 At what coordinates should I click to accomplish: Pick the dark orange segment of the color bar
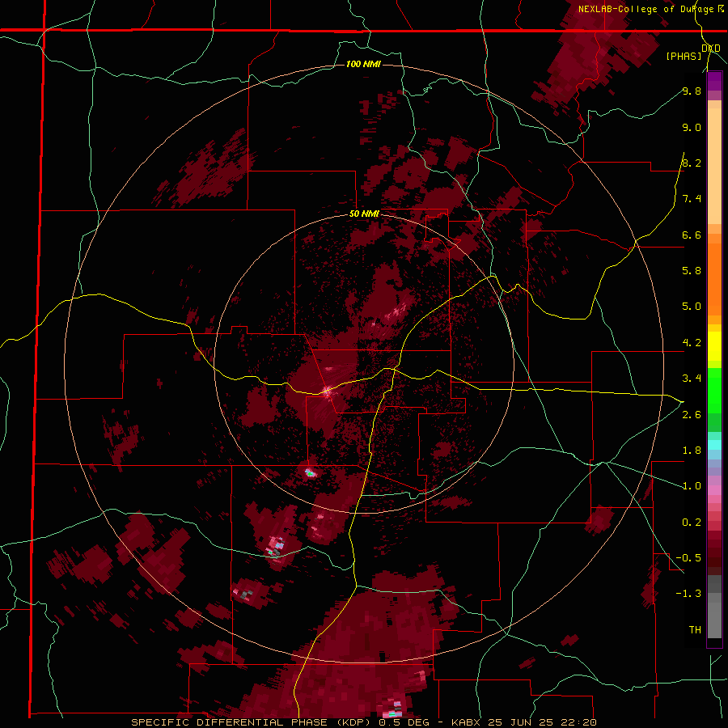[714, 279]
